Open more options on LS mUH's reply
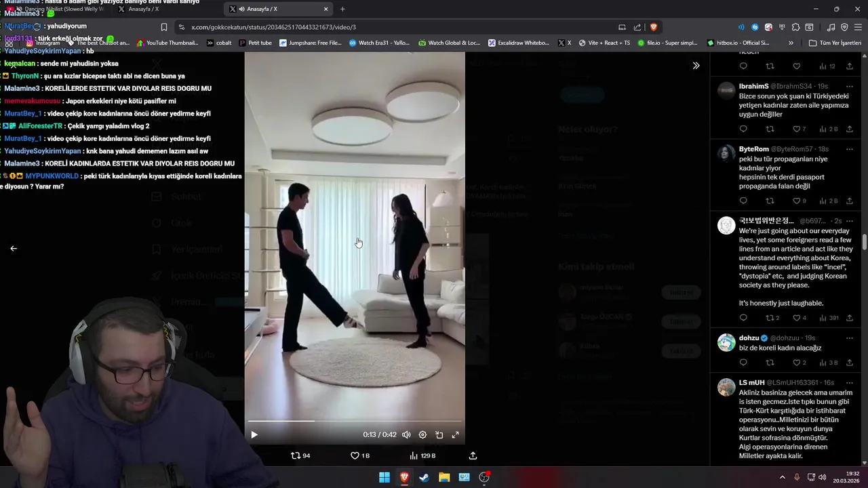This screenshot has height=488, width=868. (849, 382)
